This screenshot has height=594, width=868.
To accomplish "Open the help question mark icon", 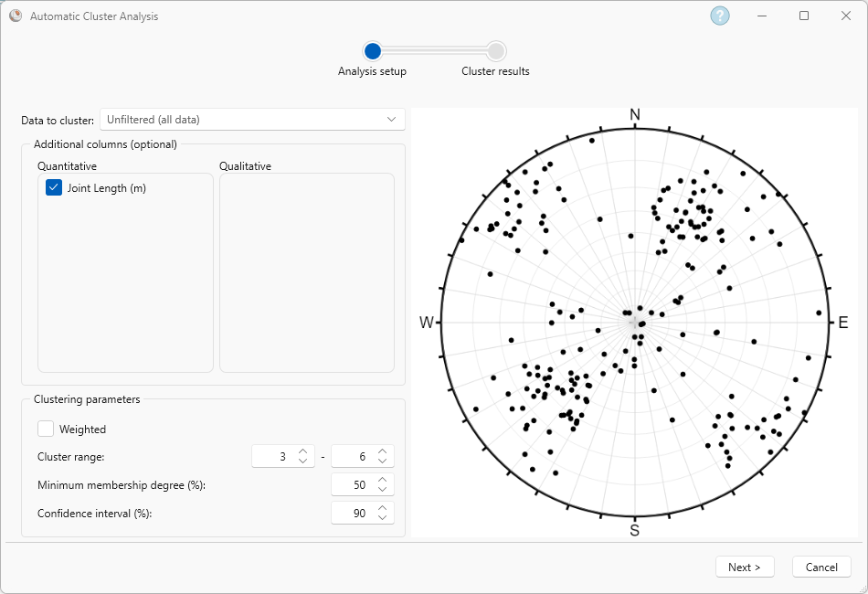I will coord(720,16).
